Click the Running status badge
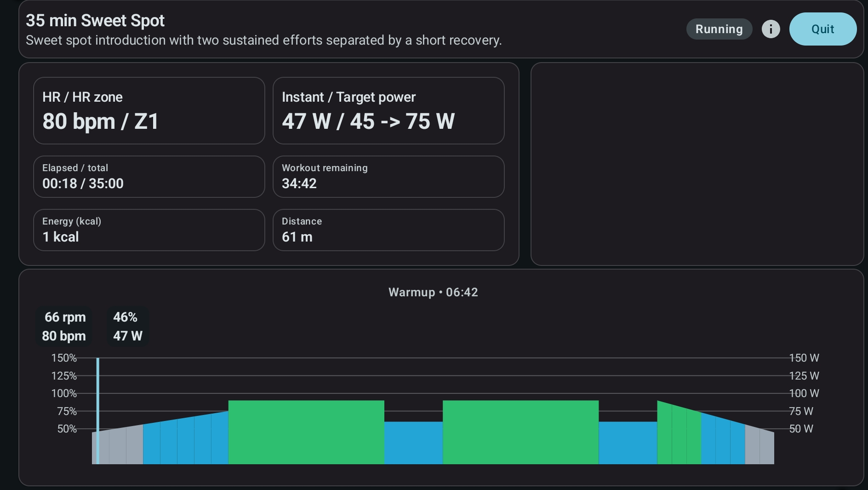Viewport: 868px width, 490px height. (719, 29)
